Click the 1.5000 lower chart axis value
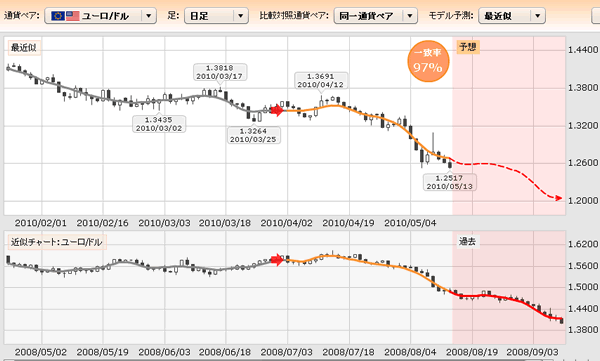The width and height of the screenshot is (600, 361). coord(583,287)
